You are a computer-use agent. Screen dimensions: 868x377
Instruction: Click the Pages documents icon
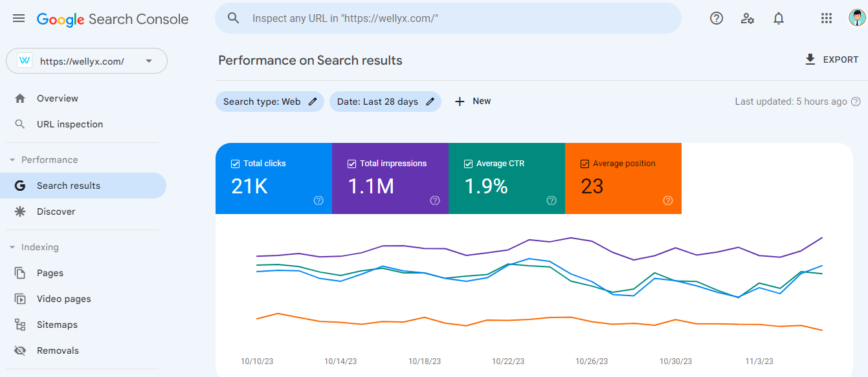[x=20, y=273]
